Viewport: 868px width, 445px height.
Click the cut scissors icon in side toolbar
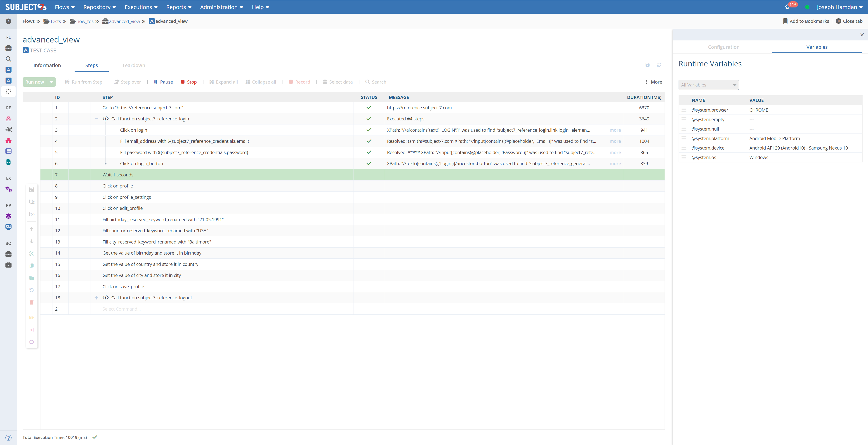coord(32,253)
